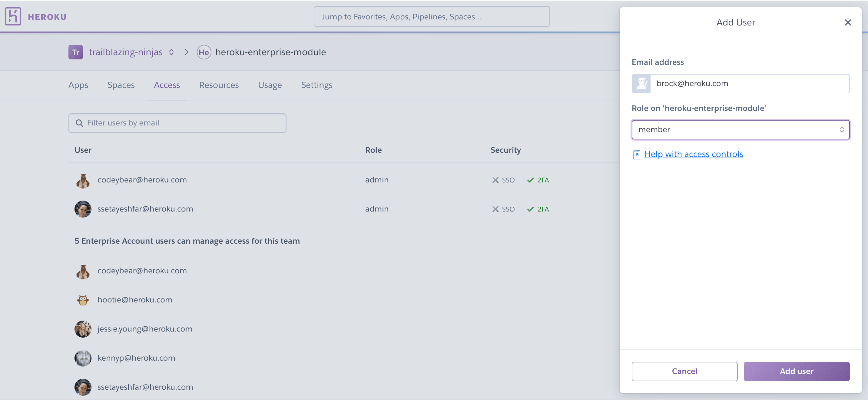
Task: Click ssetayeshfar@heroku.com in the admin list
Action: click(145, 209)
